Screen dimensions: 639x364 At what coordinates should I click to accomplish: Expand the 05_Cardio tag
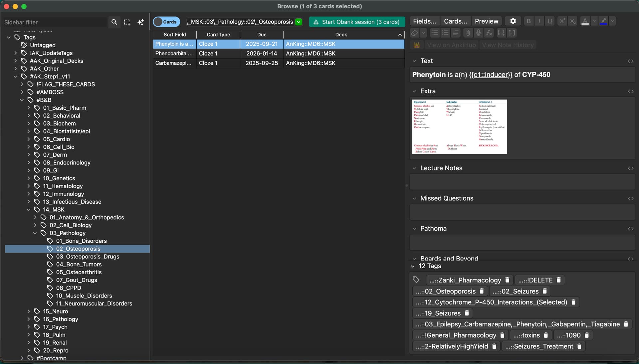pos(29,139)
